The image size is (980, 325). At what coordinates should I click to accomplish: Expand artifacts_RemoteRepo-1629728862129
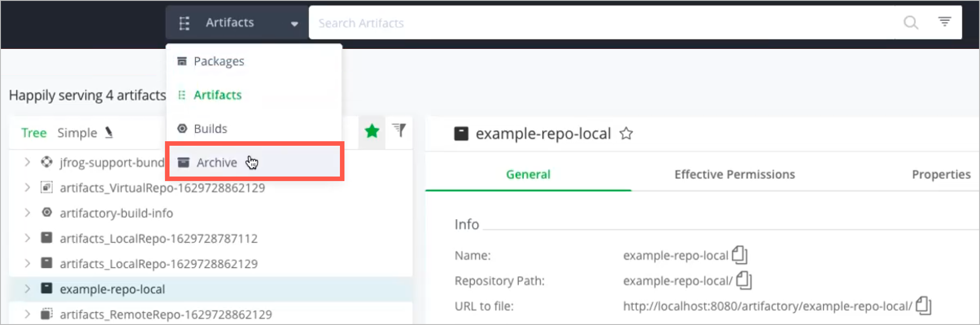(x=27, y=314)
